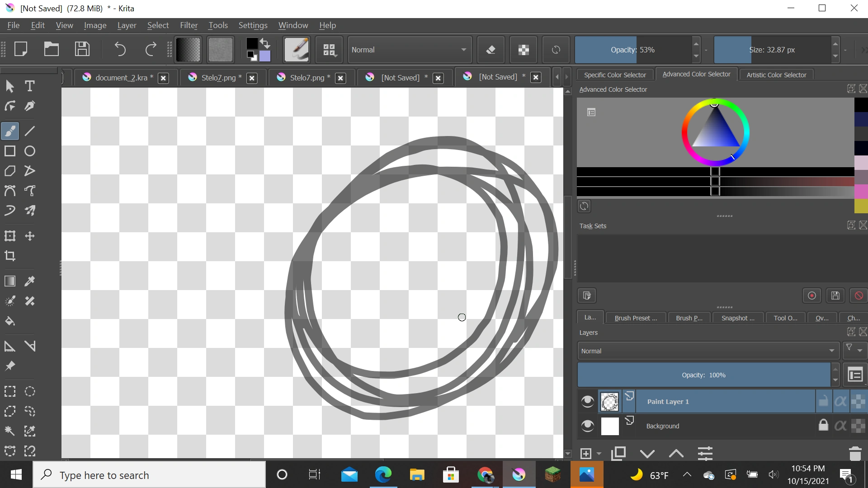Screen dimensions: 868x488
Task: Click the Undo icon in the toolbar
Action: coord(120,49)
